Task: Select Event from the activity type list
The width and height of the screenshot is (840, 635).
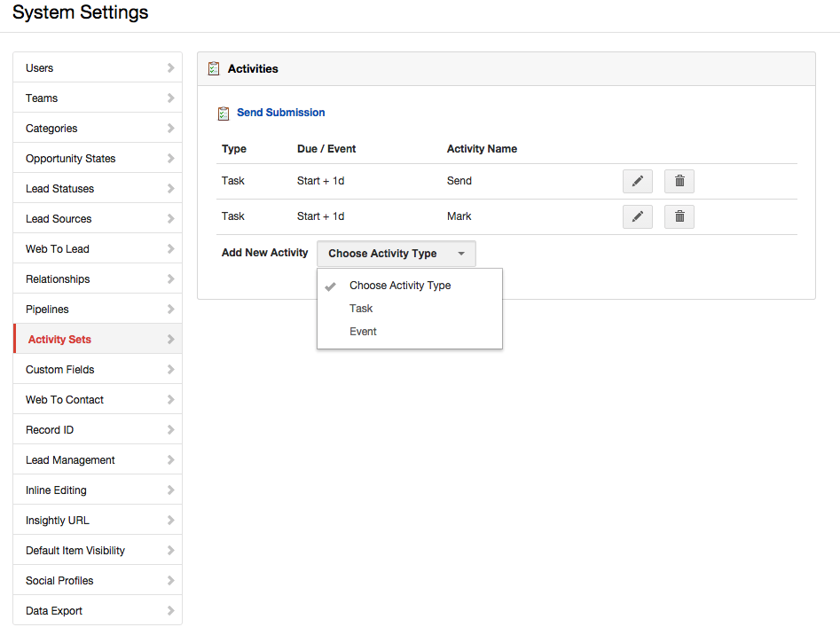Action: 363,332
